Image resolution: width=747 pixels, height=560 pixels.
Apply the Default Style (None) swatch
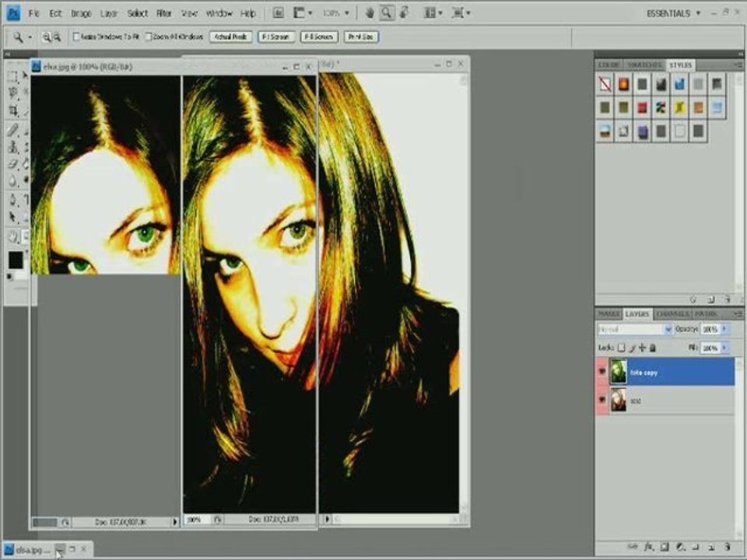[605, 84]
